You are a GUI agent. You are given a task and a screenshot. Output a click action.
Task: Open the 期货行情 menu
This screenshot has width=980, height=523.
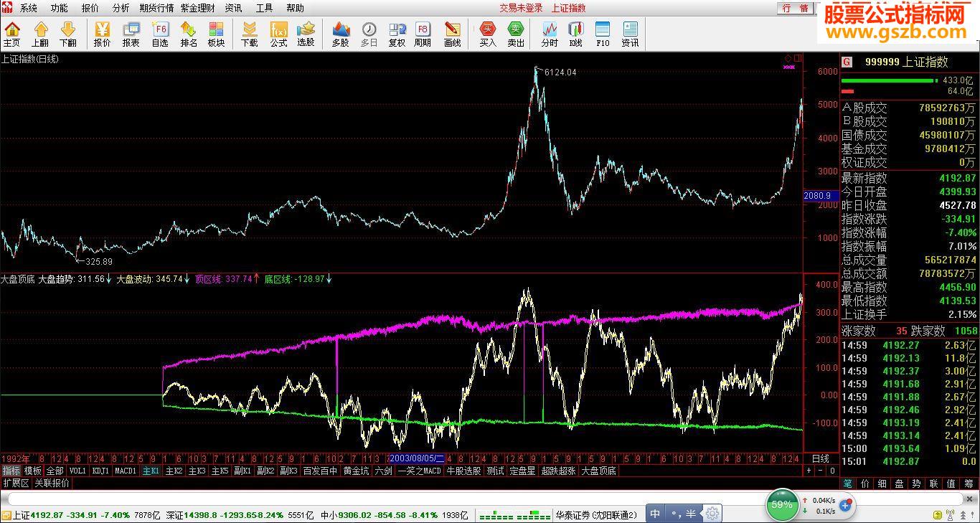coord(156,8)
